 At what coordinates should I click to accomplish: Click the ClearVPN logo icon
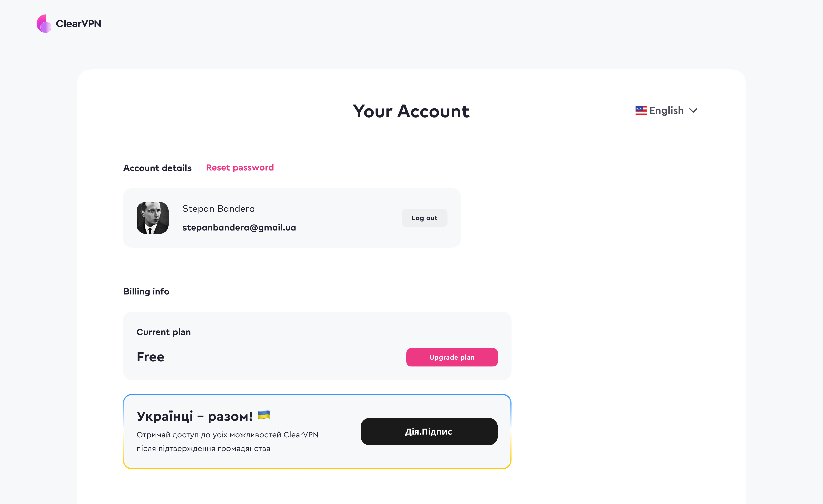(44, 23)
